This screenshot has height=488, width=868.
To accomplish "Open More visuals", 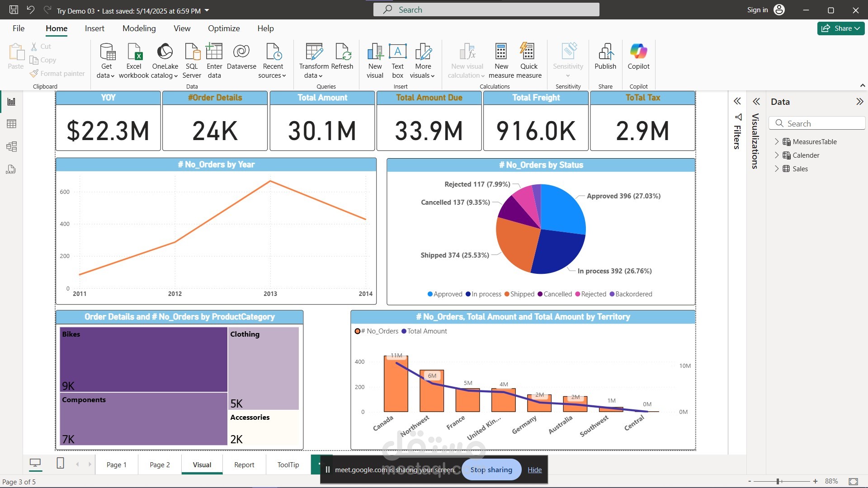I will (423, 61).
